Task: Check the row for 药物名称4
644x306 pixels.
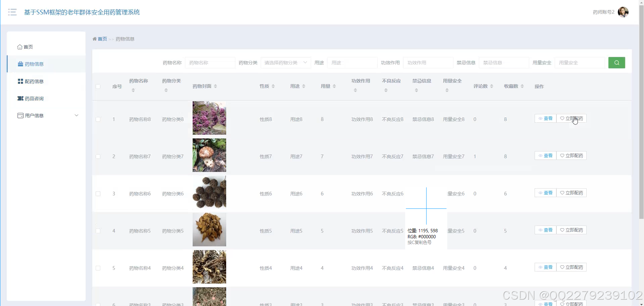Action: point(98,268)
